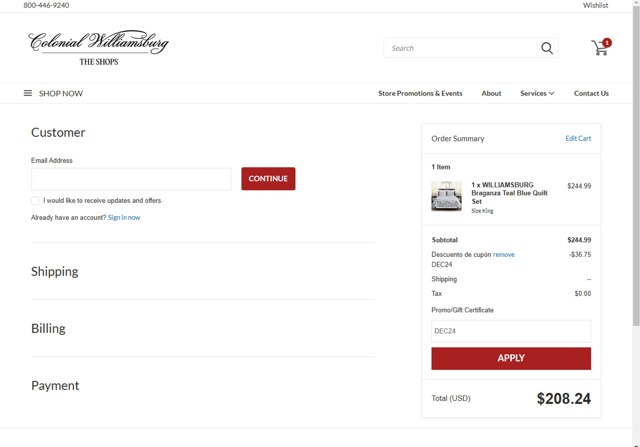The width and height of the screenshot is (640, 447).
Task: Open the About page
Action: click(x=491, y=93)
